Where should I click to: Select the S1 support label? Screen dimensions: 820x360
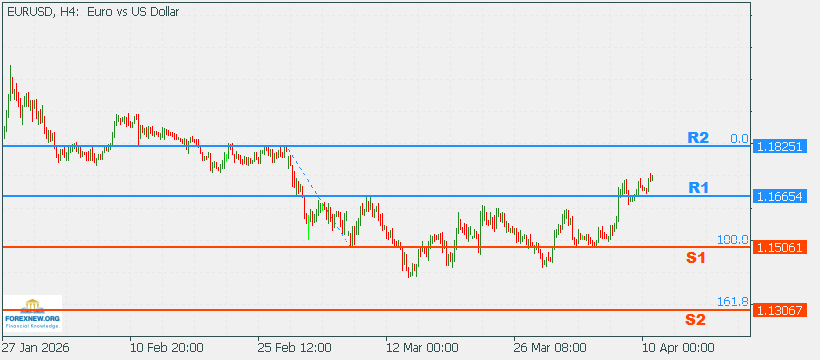tap(697, 257)
